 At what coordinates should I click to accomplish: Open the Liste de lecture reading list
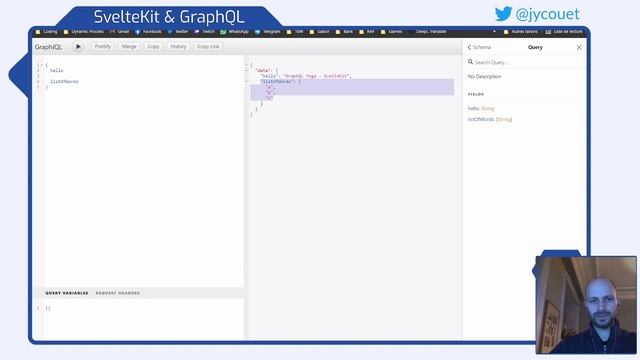click(564, 31)
